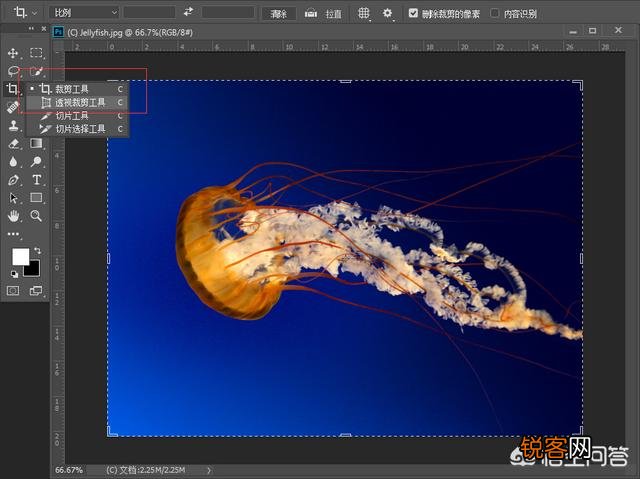Click the 清除 button
640x479 pixels.
pos(279,14)
